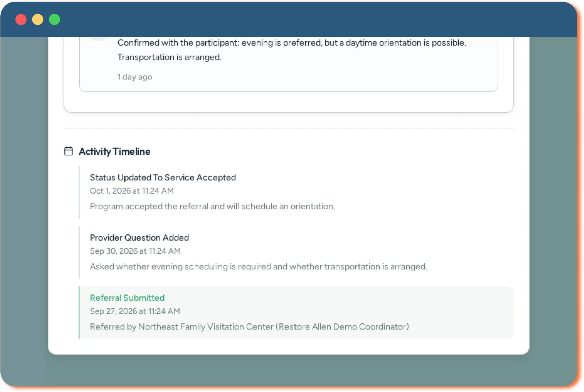Image resolution: width=584 pixels, height=392 pixels.
Task: Select the Activity Timeline heading
Action: click(114, 151)
